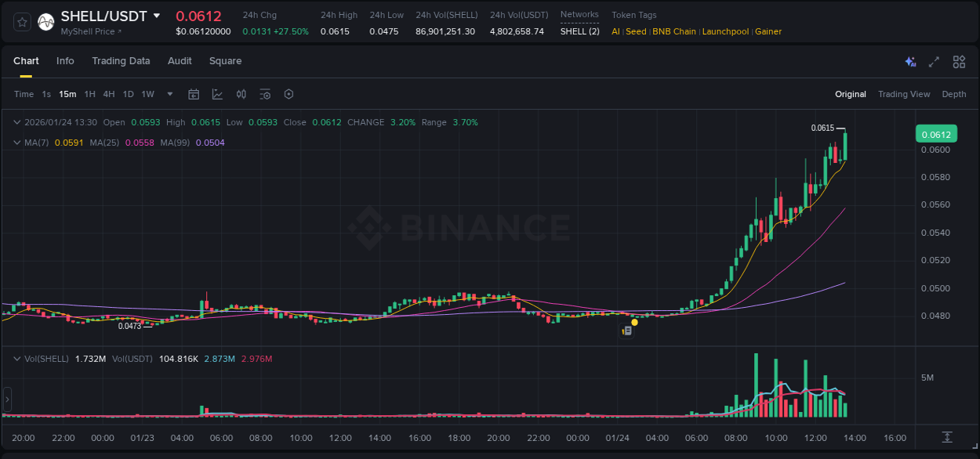Open the widgets layout grid icon
This screenshot has height=459, width=980.
(x=959, y=61)
